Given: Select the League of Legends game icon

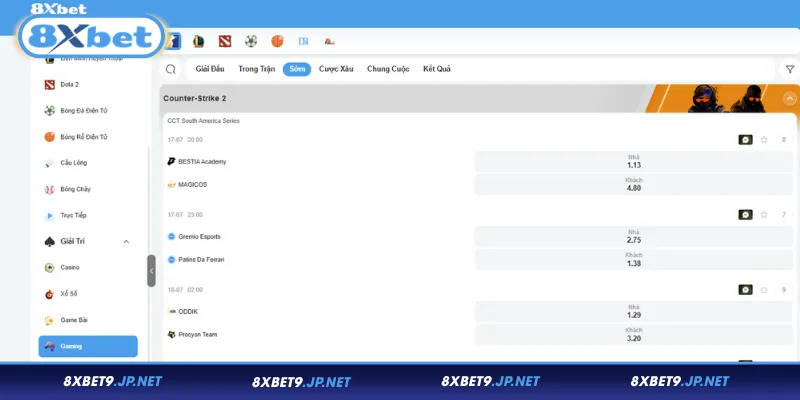Looking at the screenshot, I should (198, 41).
